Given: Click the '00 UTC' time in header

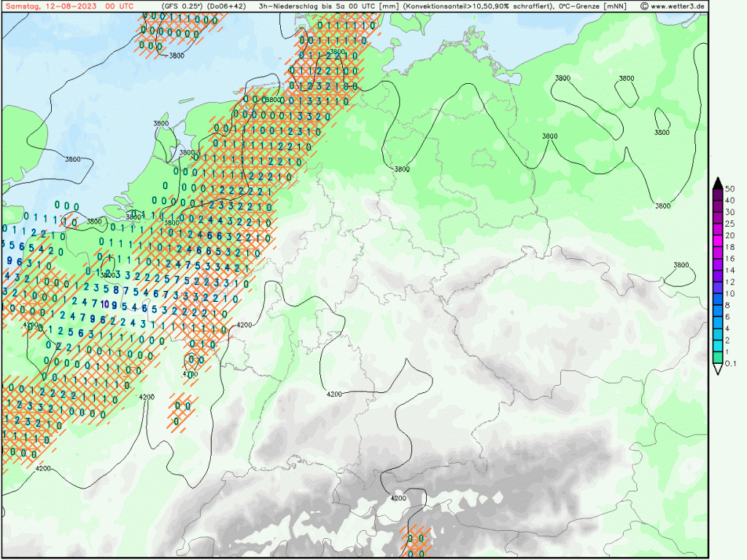Looking at the screenshot, I should click(x=120, y=6).
